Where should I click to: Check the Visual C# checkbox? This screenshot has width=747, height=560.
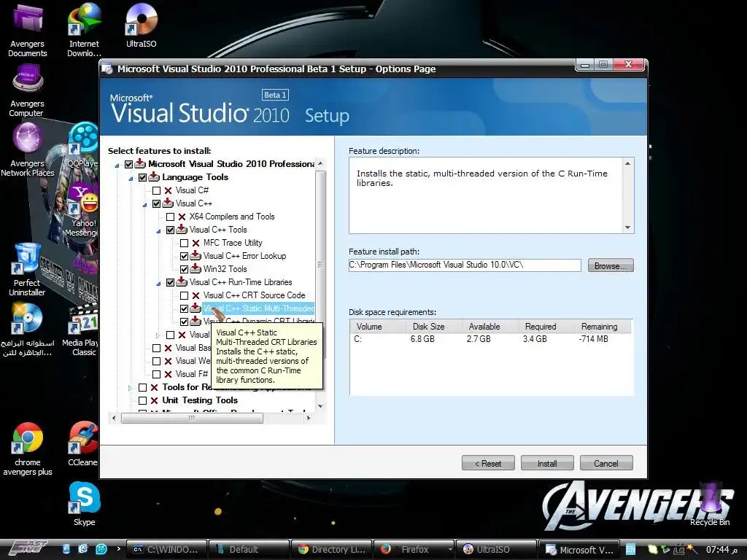point(156,190)
